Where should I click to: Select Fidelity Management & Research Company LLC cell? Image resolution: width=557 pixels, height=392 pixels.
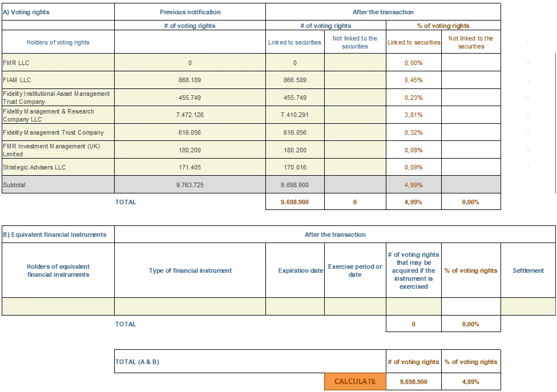(58, 115)
